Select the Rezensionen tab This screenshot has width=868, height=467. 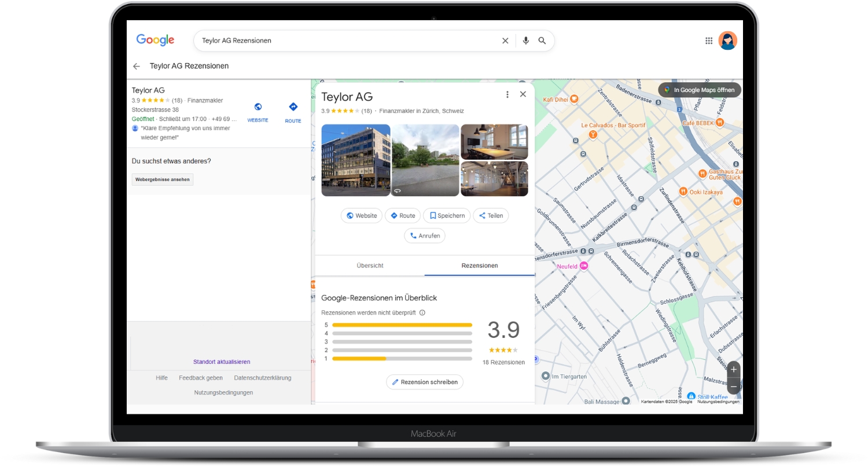(x=480, y=266)
